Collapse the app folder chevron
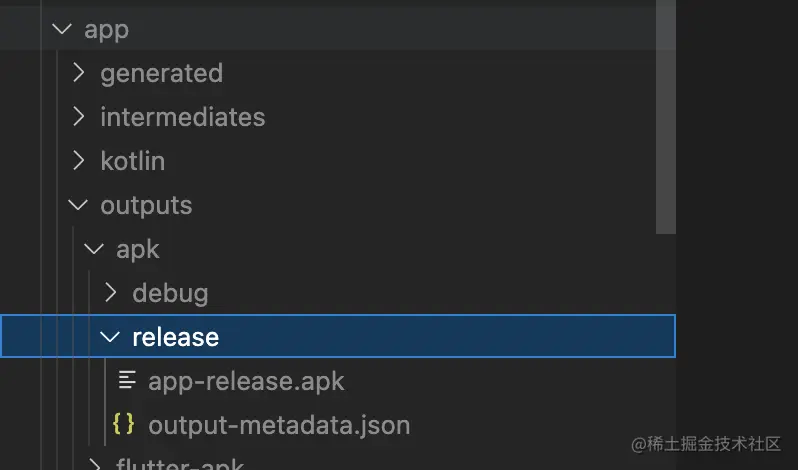The height and width of the screenshot is (470, 798). coord(62,28)
